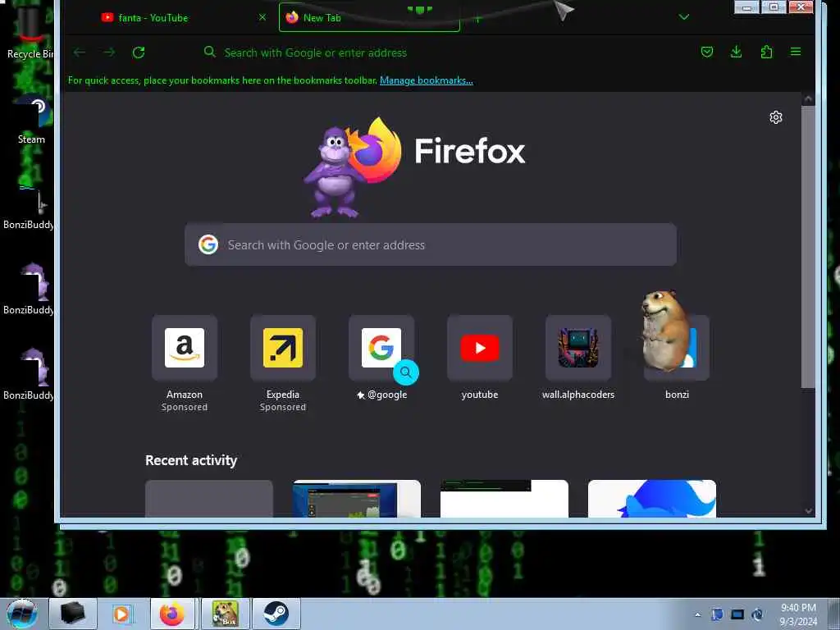Click the Recent activity heading
This screenshot has width=840, height=630.
[x=191, y=461]
